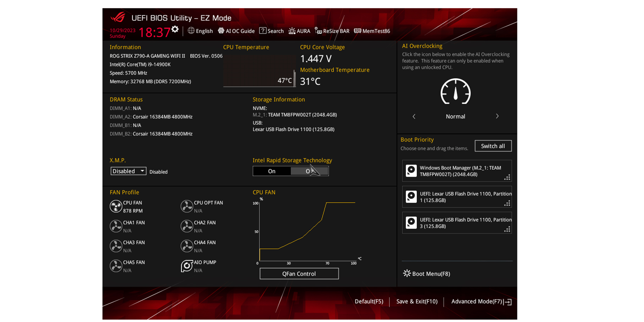Click the ROG logo icon

(x=118, y=17)
